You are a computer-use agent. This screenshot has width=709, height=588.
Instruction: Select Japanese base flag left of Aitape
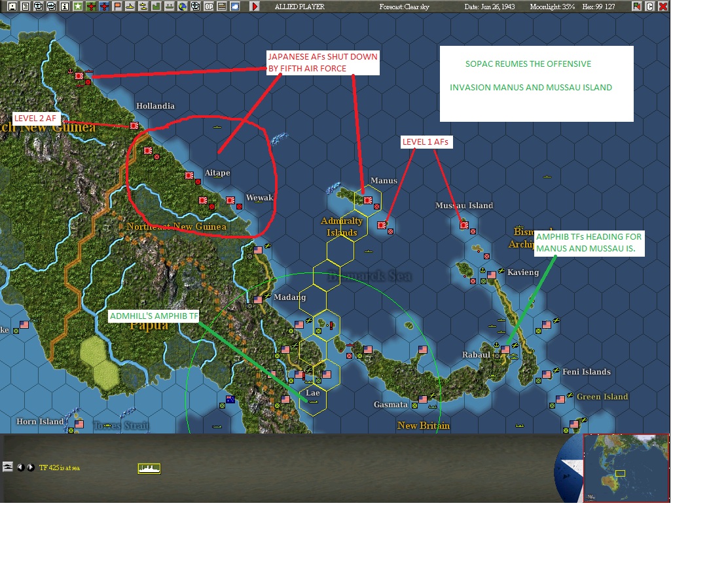(x=189, y=175)
